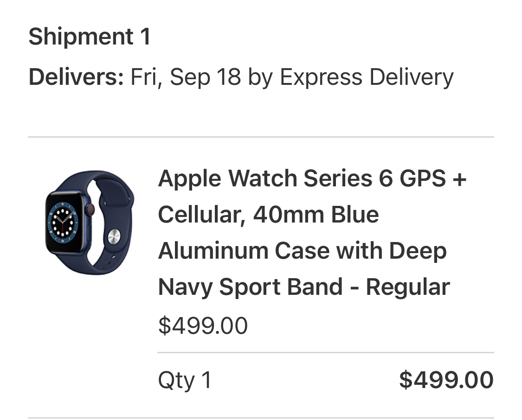Image resolution: width=522 pixels, height=420 pixels.
Task: Click the bold total $499.00
Action: [x=446, y=379]
